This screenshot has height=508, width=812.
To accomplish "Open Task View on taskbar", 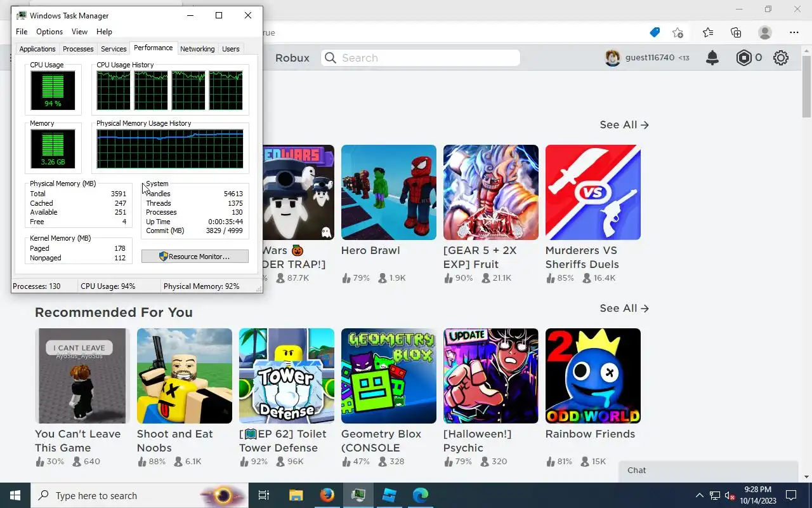I will (x=264, y=495).
